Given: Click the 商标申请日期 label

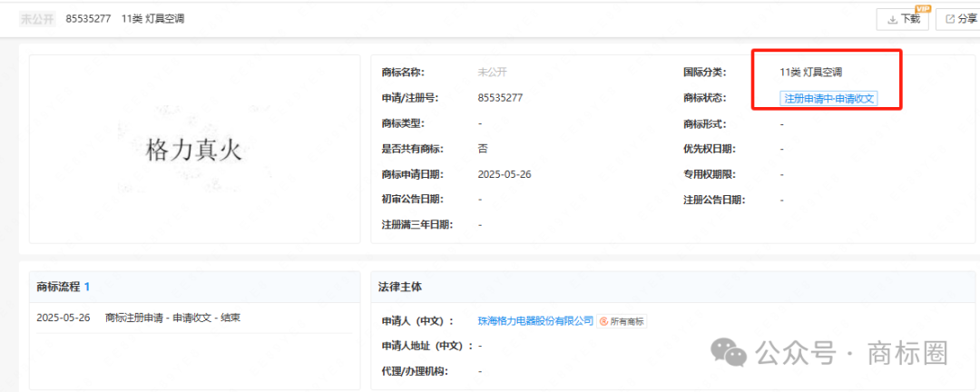Looking at the screenshot, I should pos(413,174).
